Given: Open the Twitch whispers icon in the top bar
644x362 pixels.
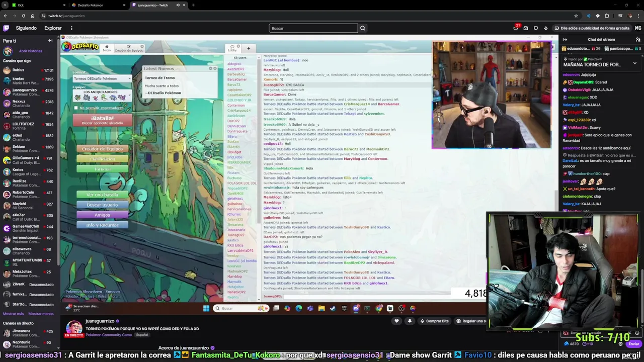Looking at the screenshot, I should (x=536, y=28).
